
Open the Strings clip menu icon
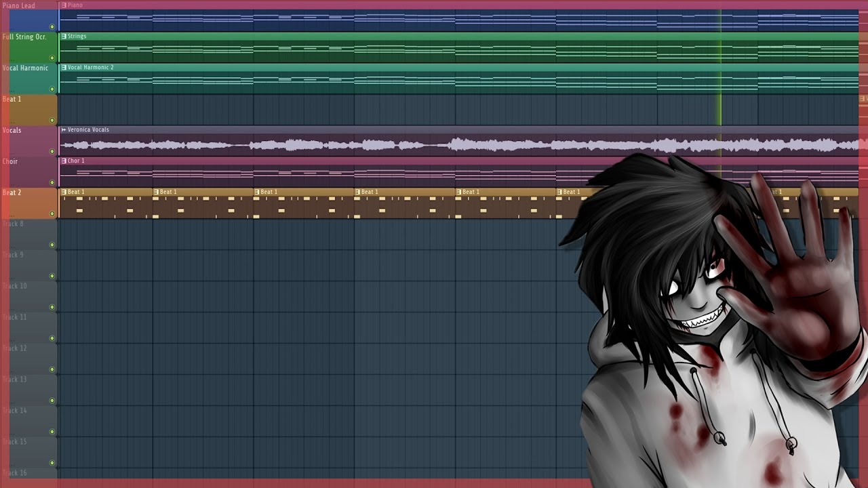tap(64, 37)
